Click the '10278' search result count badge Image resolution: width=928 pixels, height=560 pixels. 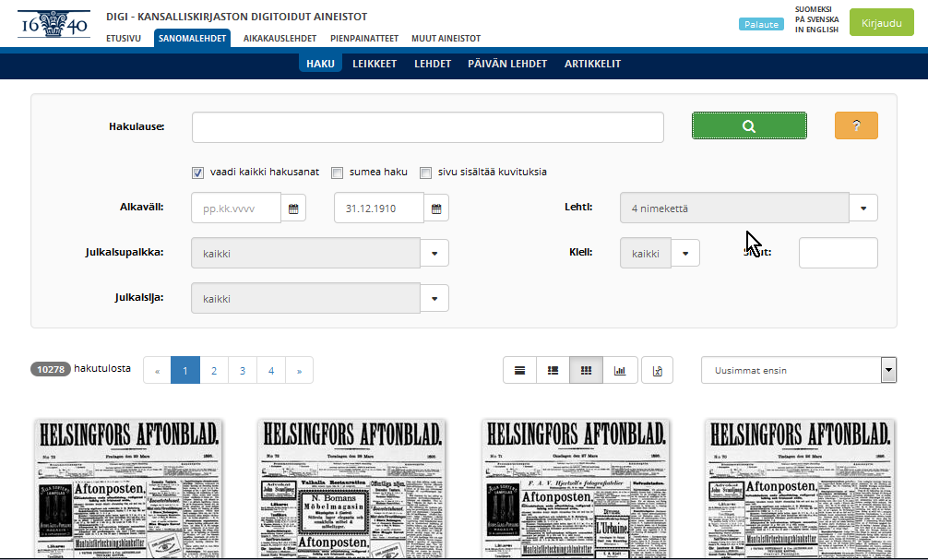point(51,369)
